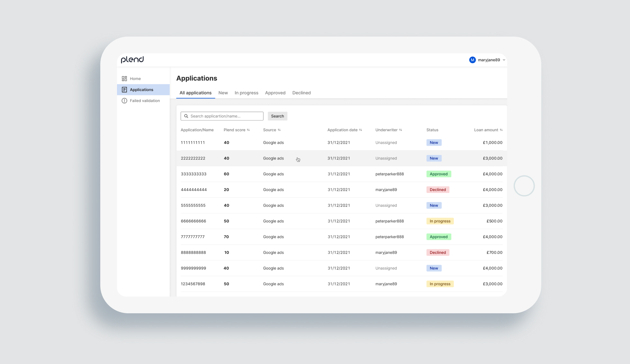Click Plend score 70
Screen dimensions: 630x364
[x=226, y=237]
